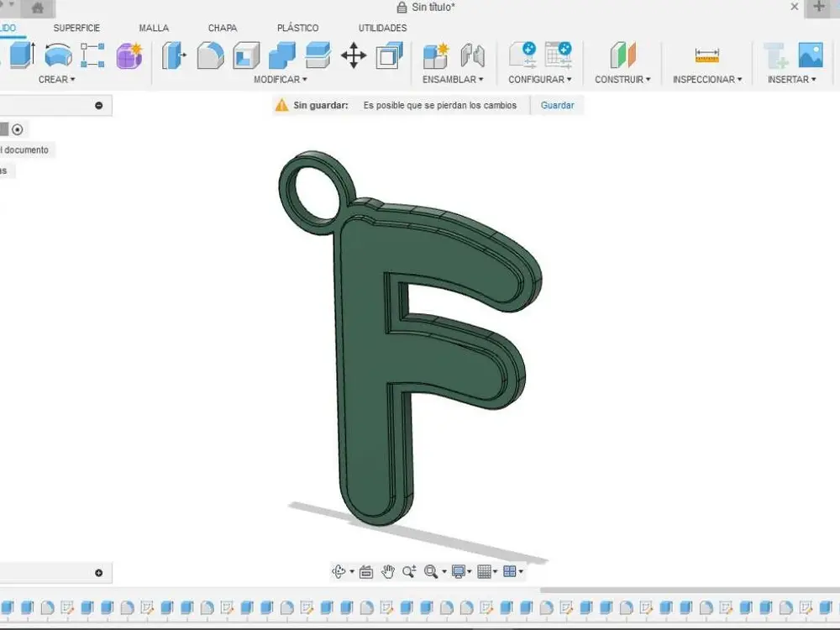Image resolution: width=840 pixels, height=630 pixels.
Task: Go to Home via the house icon
Action: (x=38, y=8)
